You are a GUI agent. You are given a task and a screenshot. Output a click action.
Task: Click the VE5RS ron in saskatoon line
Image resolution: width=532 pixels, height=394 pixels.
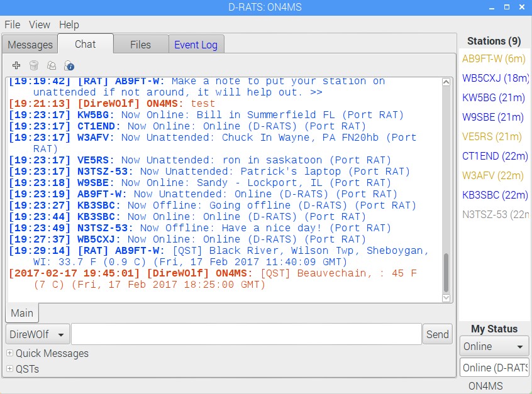[200, 160]
